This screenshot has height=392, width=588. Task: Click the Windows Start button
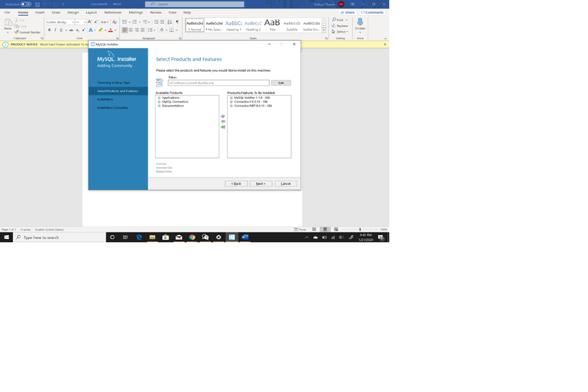click(x=6, y=238)
